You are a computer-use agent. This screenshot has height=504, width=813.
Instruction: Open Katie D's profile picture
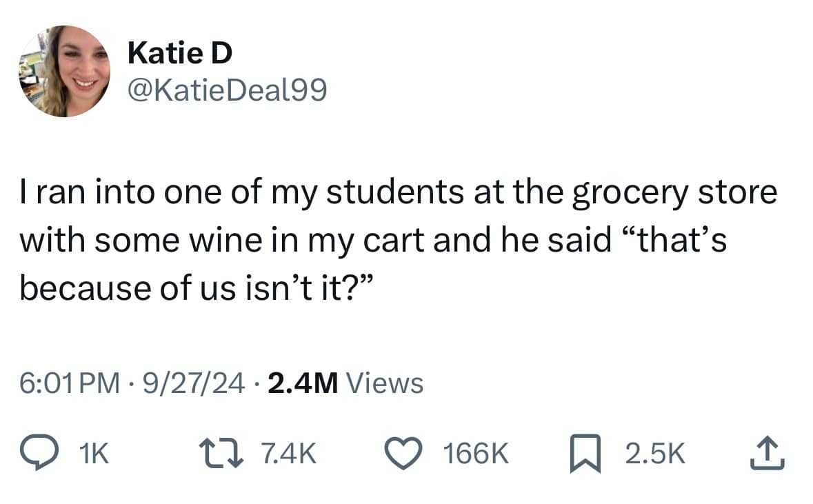coord(64,72)
